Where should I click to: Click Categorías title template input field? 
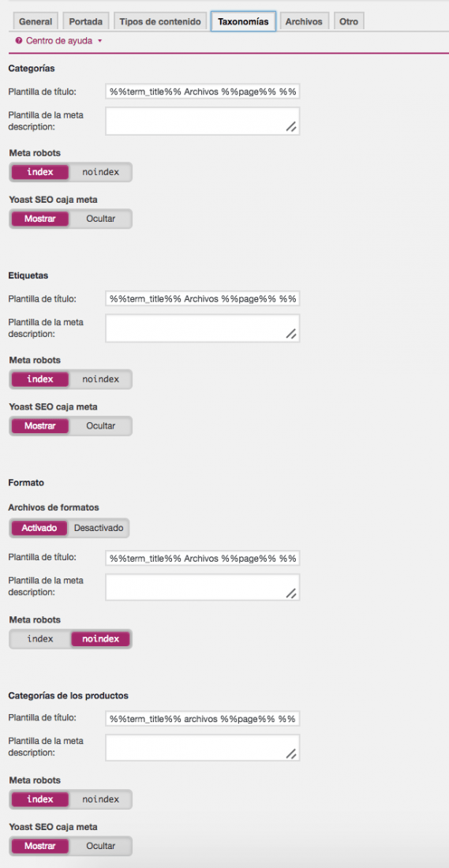[x=203, y=92]
